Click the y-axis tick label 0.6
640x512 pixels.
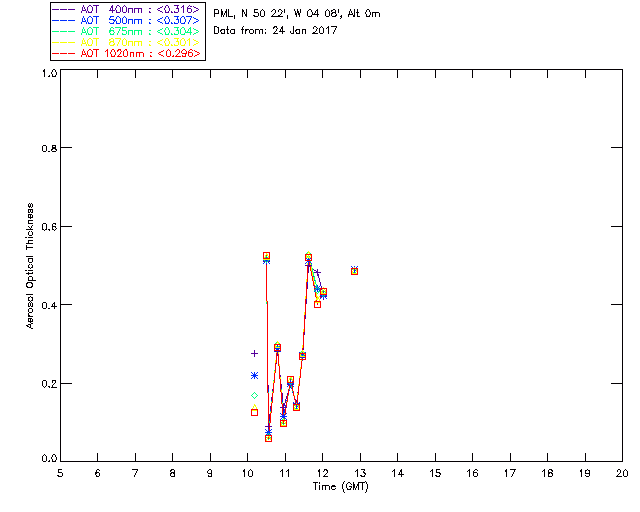coord(49,227)
